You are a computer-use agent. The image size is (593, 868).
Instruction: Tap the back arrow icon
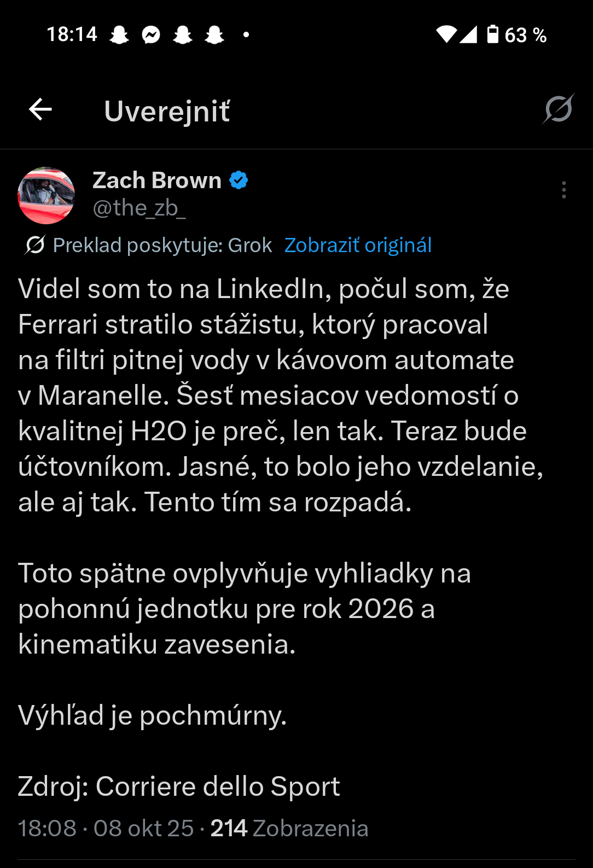pyautogui.click(x=40, y=109)
